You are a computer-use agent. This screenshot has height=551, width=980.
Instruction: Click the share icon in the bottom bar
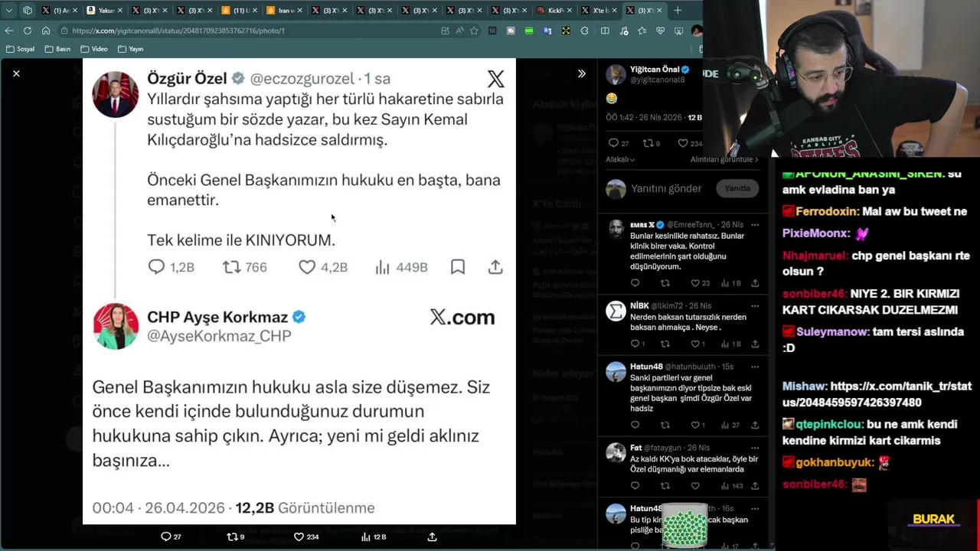432,536
